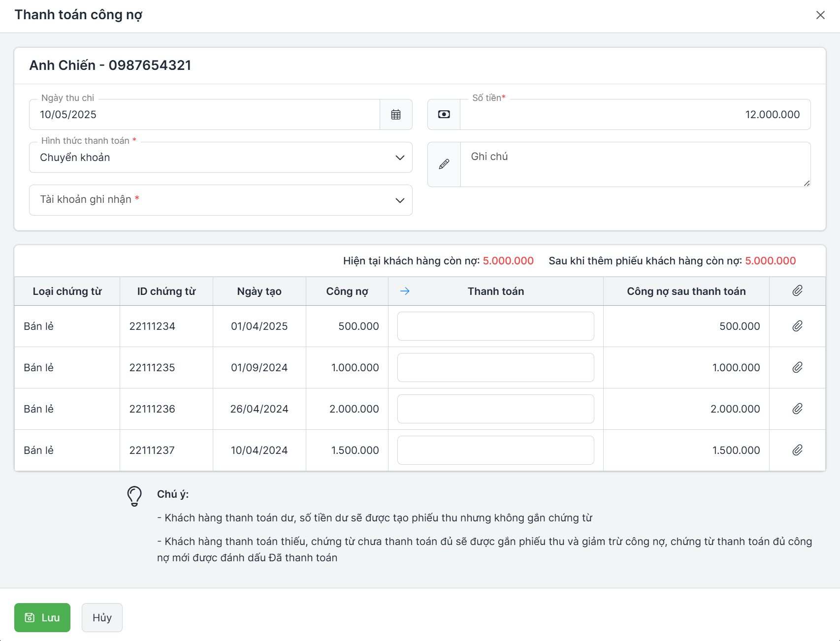Screen dimensions: 840x641
Task: Click creation date 10/04/2024
Action: pyautogui.click(x=259, y=450)
